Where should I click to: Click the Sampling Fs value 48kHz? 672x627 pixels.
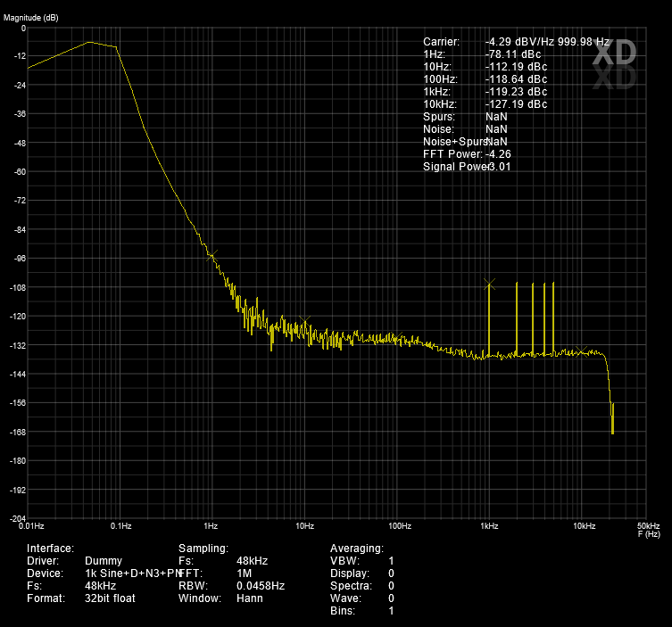pyautogui.click(x=252, y=561)
